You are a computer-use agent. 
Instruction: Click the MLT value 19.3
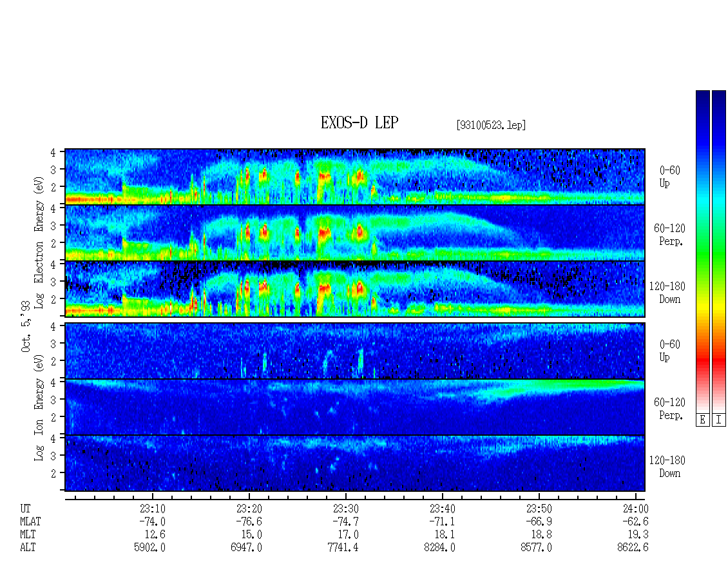[x=638, y=535]
